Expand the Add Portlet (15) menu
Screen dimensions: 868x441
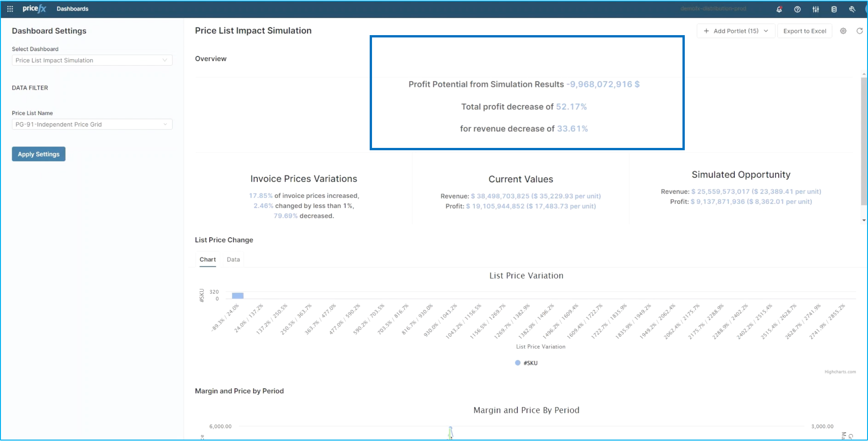point(736,31)
